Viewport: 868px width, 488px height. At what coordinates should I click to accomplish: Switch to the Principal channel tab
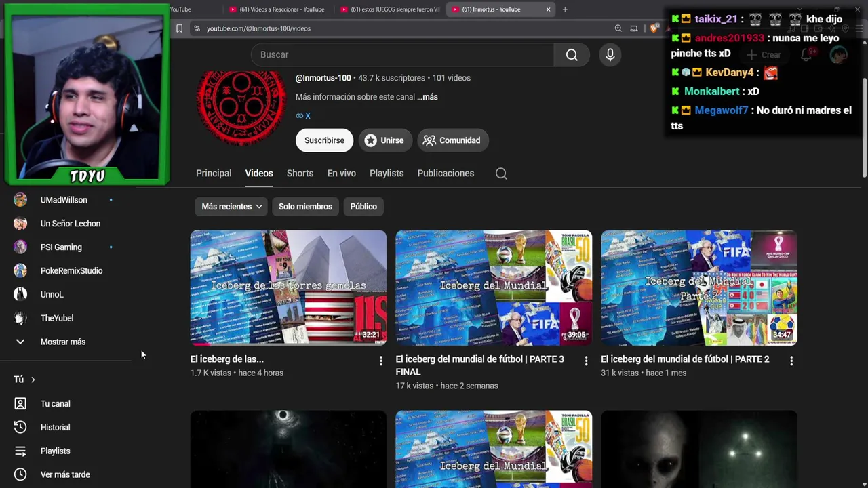(x=214, y=174)
